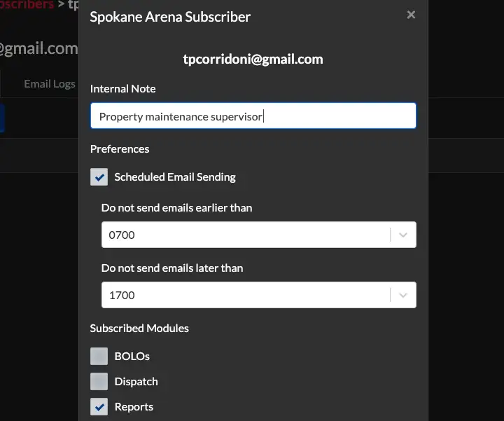Switch to Email Logs tab behind dialog
This screenshot has height=421, width=504.
[50, 84]
